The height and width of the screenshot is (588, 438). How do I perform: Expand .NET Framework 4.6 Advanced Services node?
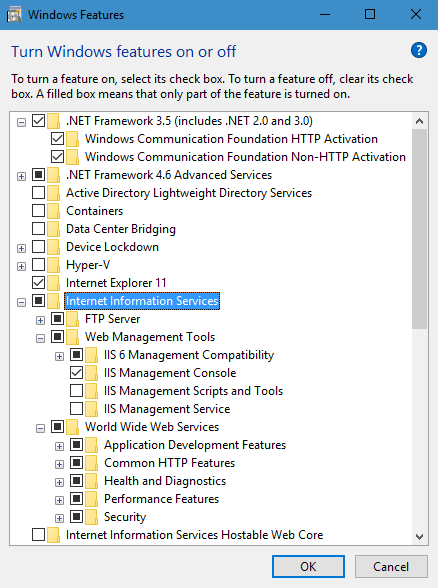[x=21, y=177]
